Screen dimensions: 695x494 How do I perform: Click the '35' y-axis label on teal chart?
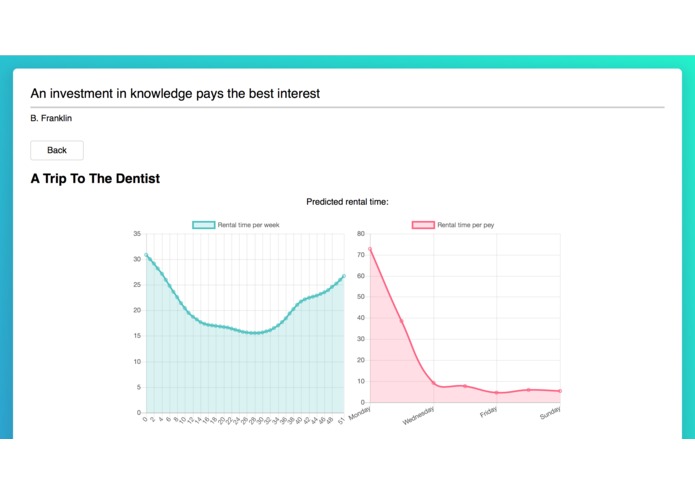[137, 233]
